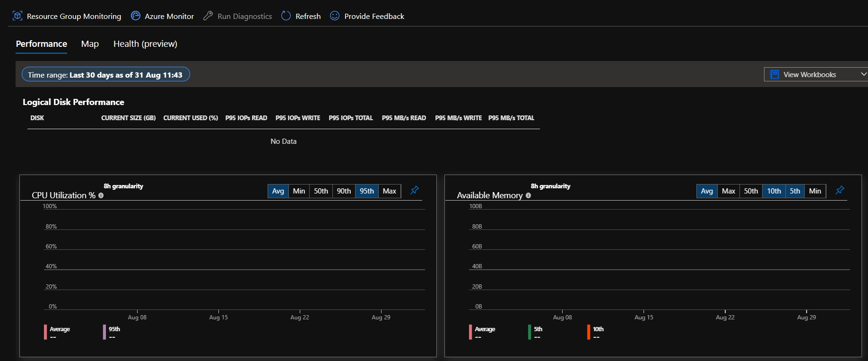Open the Time range selector pill
Screen dimensions: 868x361
(x=106, y=74)
